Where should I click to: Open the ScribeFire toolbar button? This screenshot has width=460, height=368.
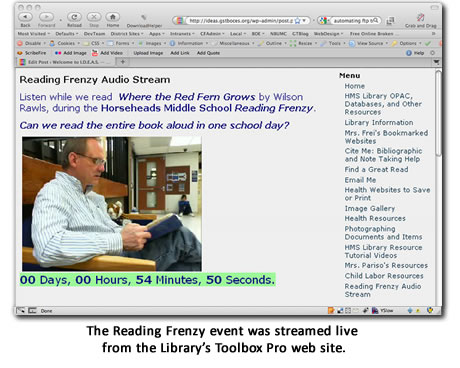32,53
